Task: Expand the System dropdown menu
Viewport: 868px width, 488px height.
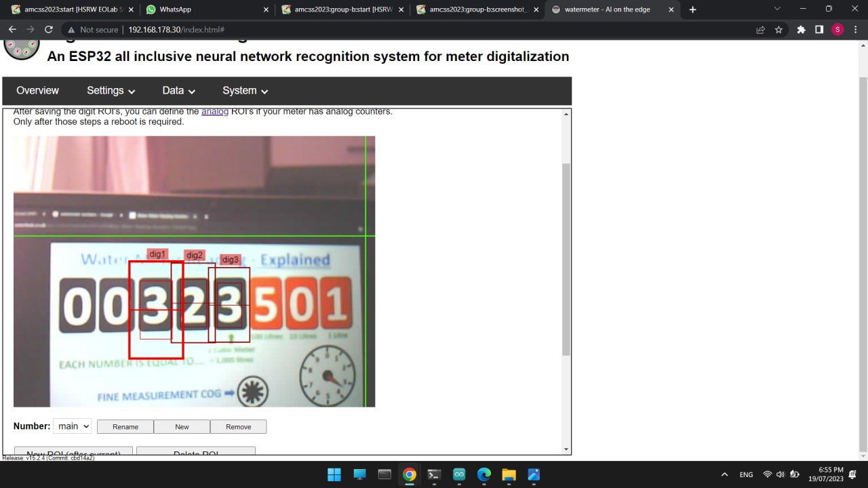Action: pos(245,91)
